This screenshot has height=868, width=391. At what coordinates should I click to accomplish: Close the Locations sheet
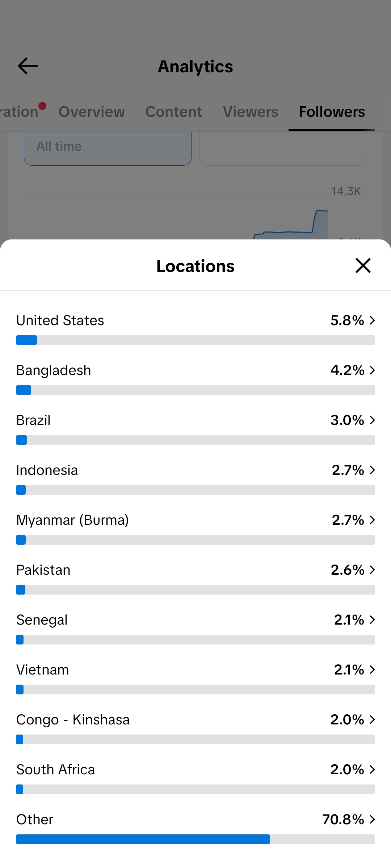363,265
